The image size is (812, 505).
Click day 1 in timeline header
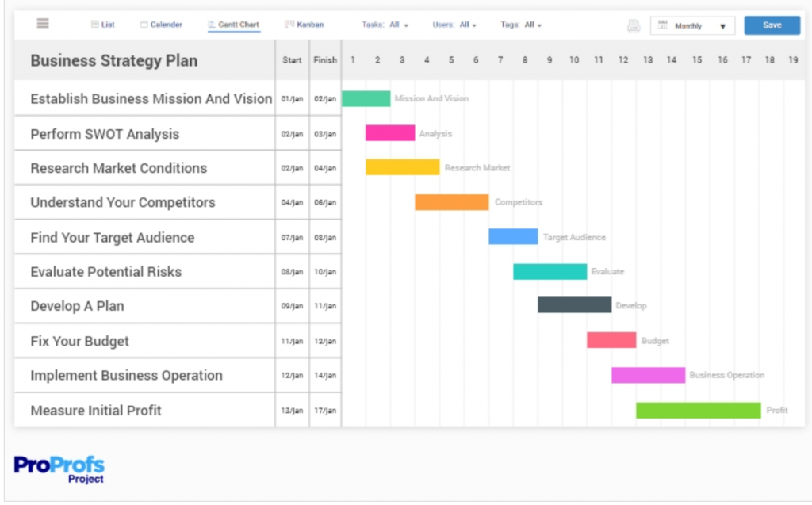353,60
